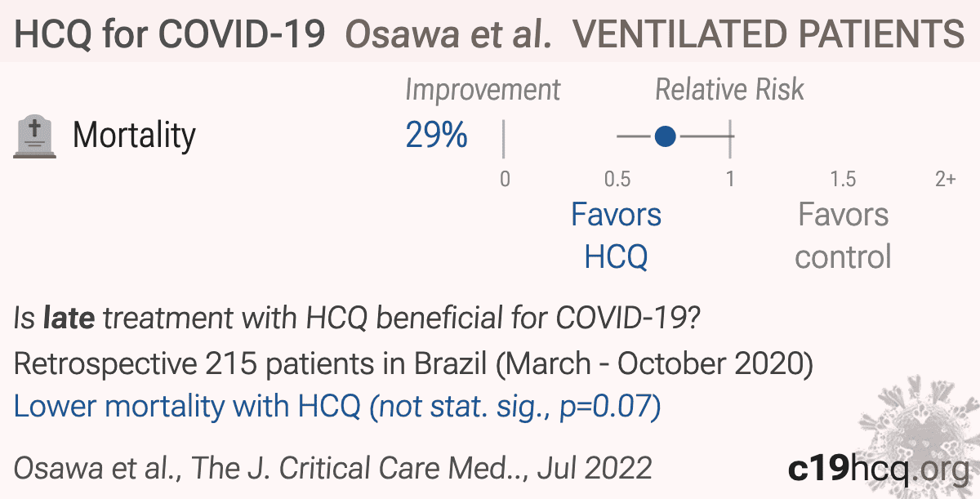The width and height of the screenshot is (980, 499).
Task: Click the 0.5 axis tick label
Action: pyautogui.click(x=617, y=179)
